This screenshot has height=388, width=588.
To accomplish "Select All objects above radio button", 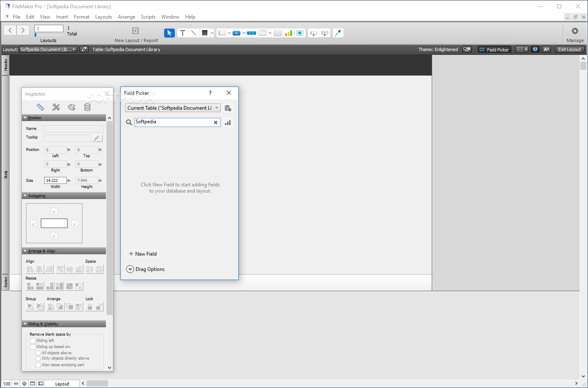I will [38, 353].
